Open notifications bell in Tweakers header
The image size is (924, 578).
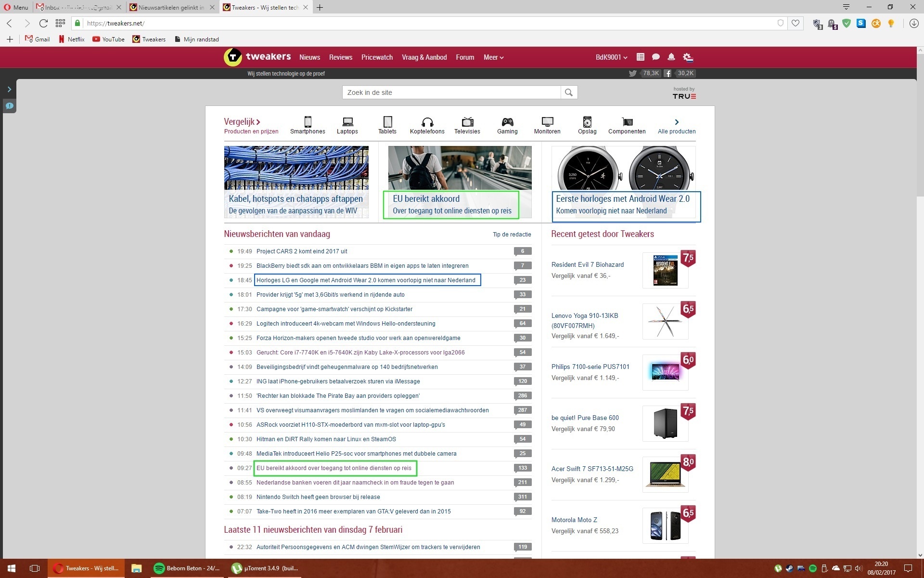(x=671, y=57)
